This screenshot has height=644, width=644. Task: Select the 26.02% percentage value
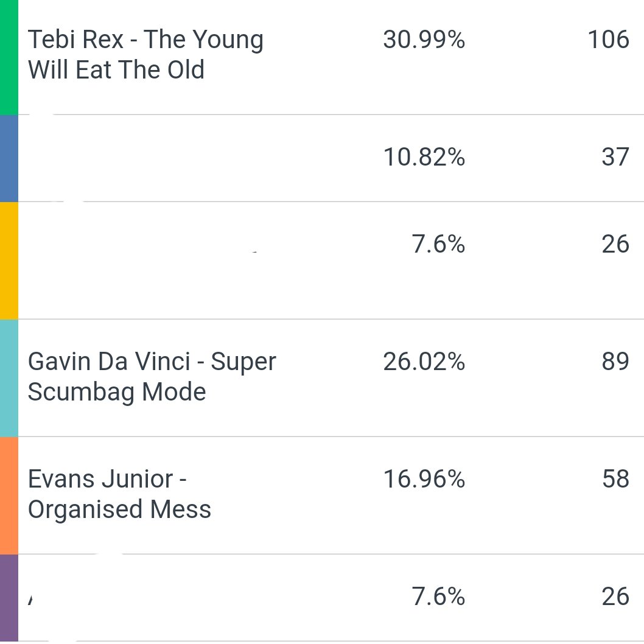[x=424, y=362]
